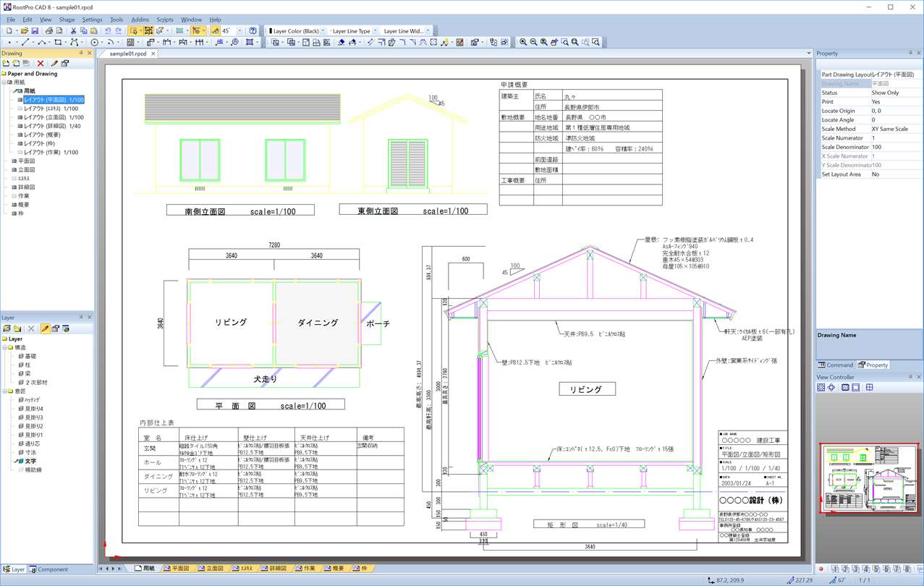The height and width of the screenshot is (586, 924).
Task: Select the Rectangle drawing tool
Action: 58,43
